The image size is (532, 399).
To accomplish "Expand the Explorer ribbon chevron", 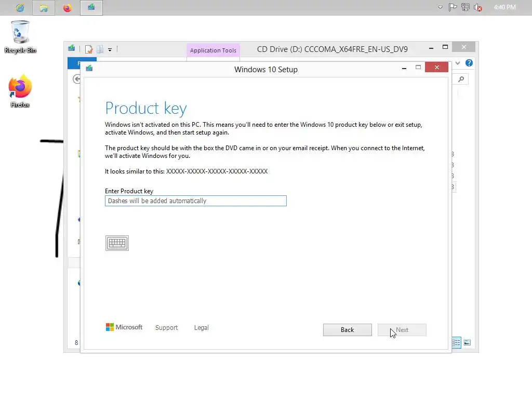I will tap(458, 63).
